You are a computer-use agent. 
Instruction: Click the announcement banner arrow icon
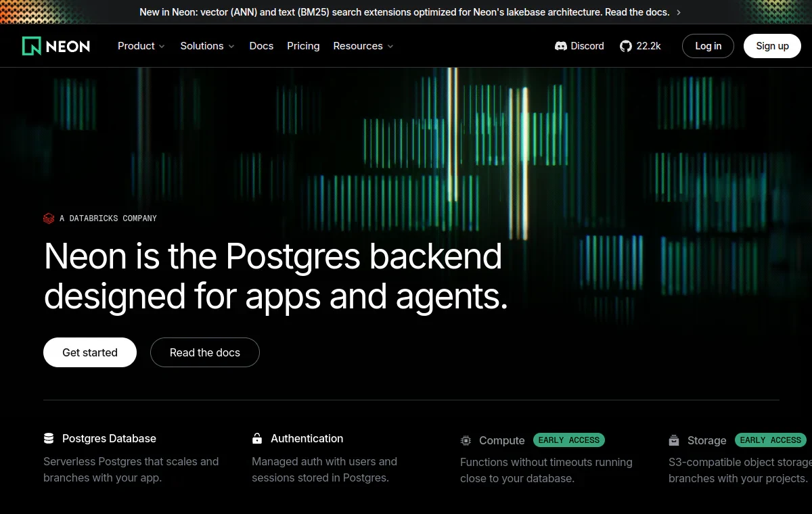tap(679, 12)
